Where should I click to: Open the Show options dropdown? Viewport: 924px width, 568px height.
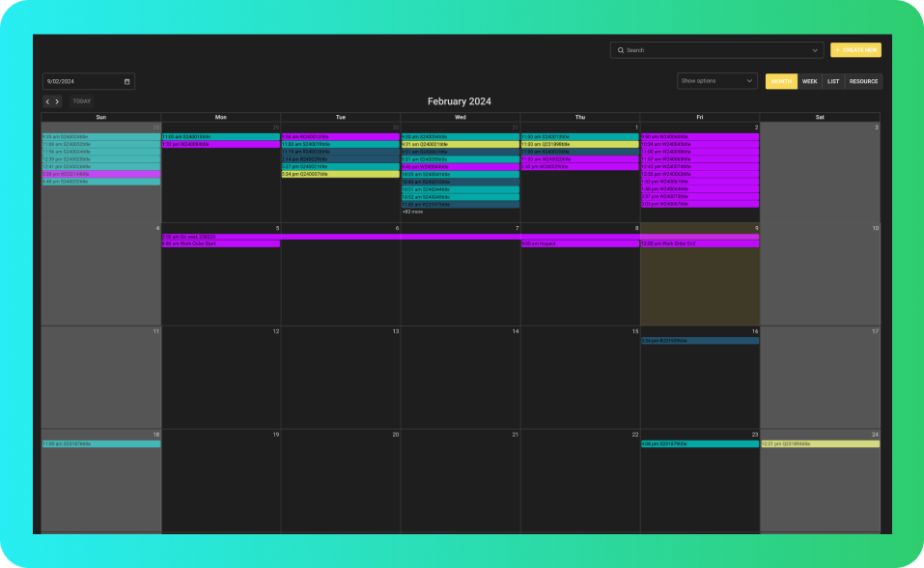click(717, 81)
